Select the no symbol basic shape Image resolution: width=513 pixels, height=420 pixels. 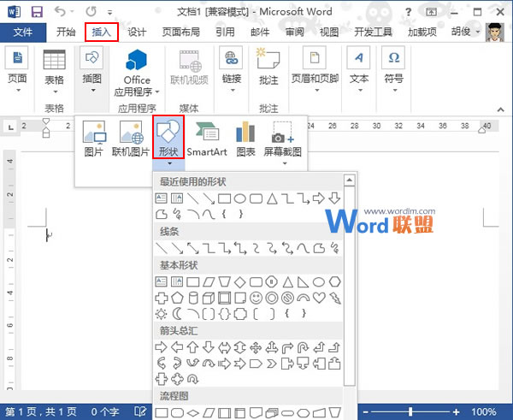(x=287, y=298)
